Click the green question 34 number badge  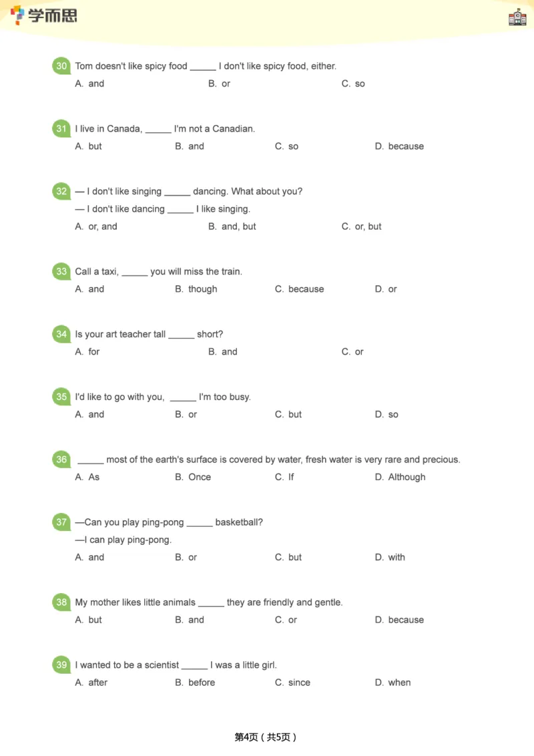click(61, 335)
